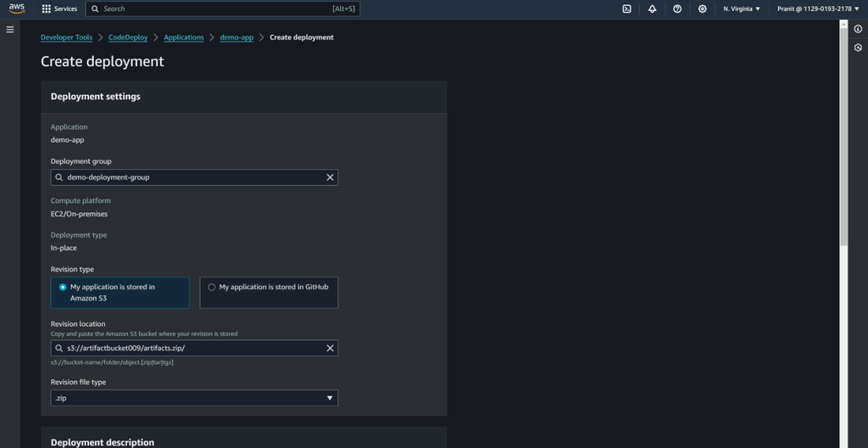
Task: Open the Services grid menu
Action: (x=60, y=8)
